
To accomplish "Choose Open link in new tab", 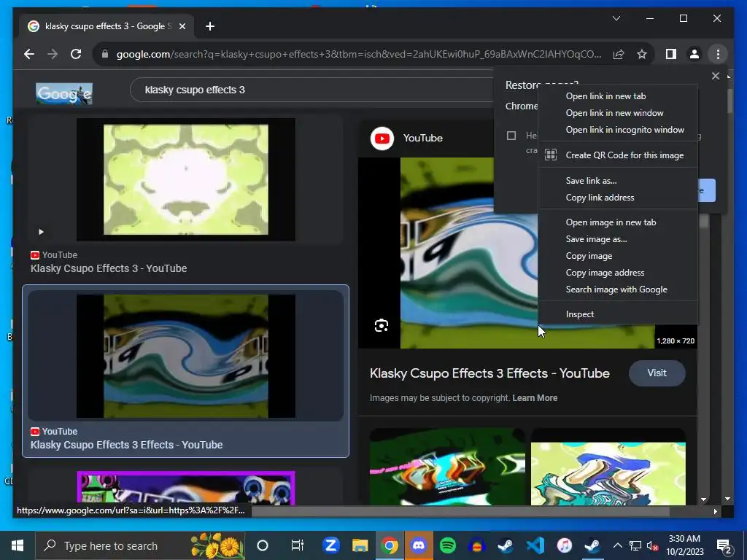I will coord(618,96).
